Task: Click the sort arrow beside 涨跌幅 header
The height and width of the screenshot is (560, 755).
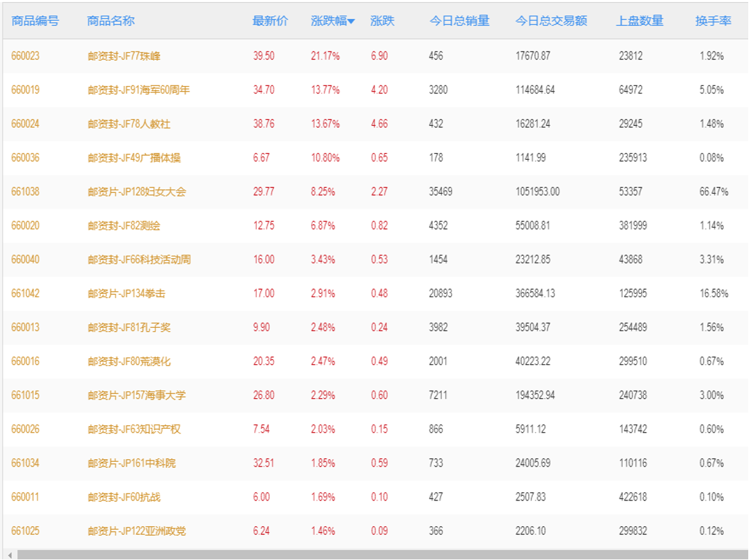Action: [352, 21]
